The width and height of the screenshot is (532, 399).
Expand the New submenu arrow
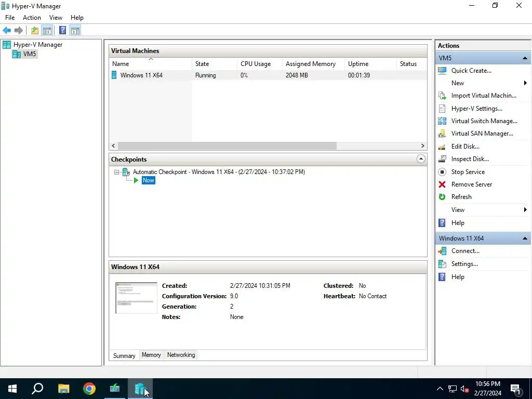coord(525,83)
